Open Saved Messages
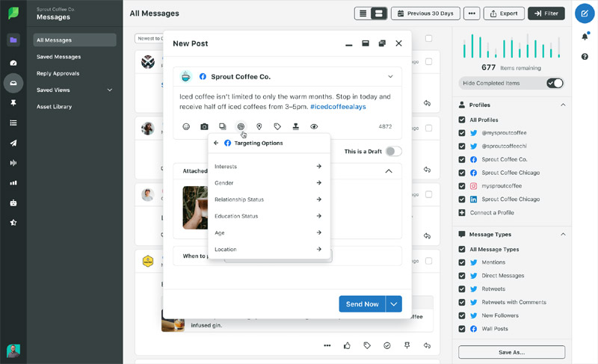Screen dimensions: 598x364 coord(59,57)
